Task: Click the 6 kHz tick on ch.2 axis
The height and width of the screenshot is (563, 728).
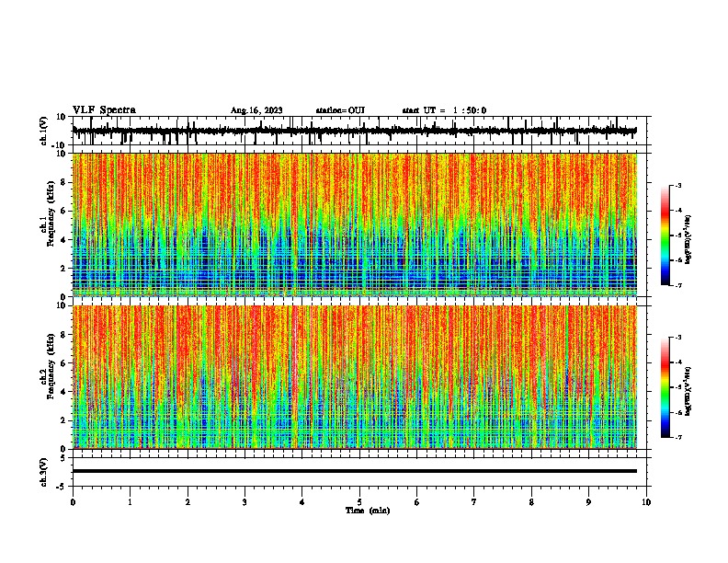Action: pyautogui.click(x=63, y=362)
